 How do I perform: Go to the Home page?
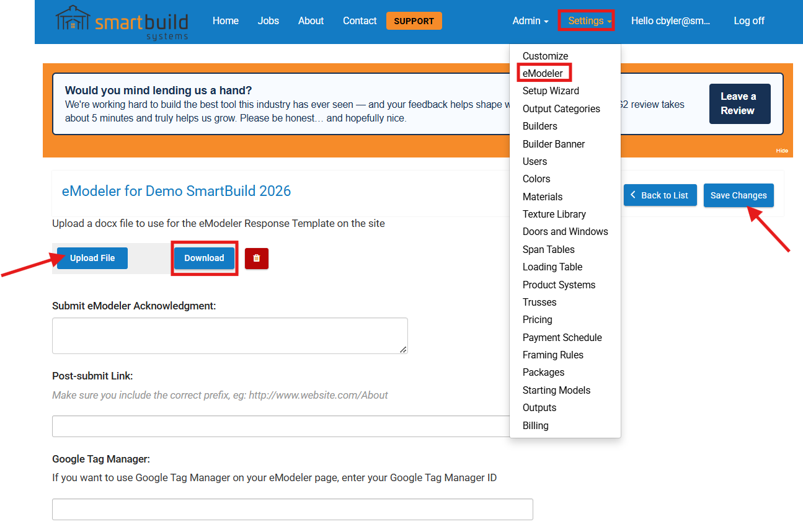[226, 21]
